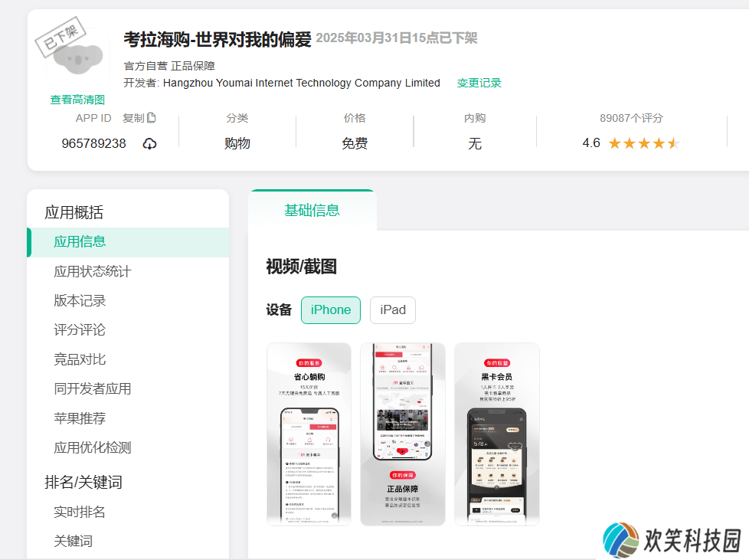Click the cloud download icon beside 965789238
Screen dimensions: 749x560
pos(149,143)
